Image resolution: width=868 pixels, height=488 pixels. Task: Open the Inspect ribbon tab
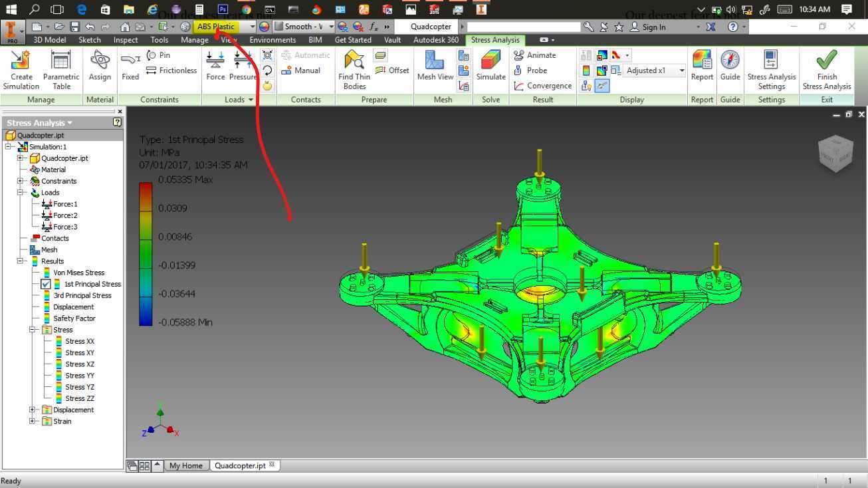coord(126,40)
